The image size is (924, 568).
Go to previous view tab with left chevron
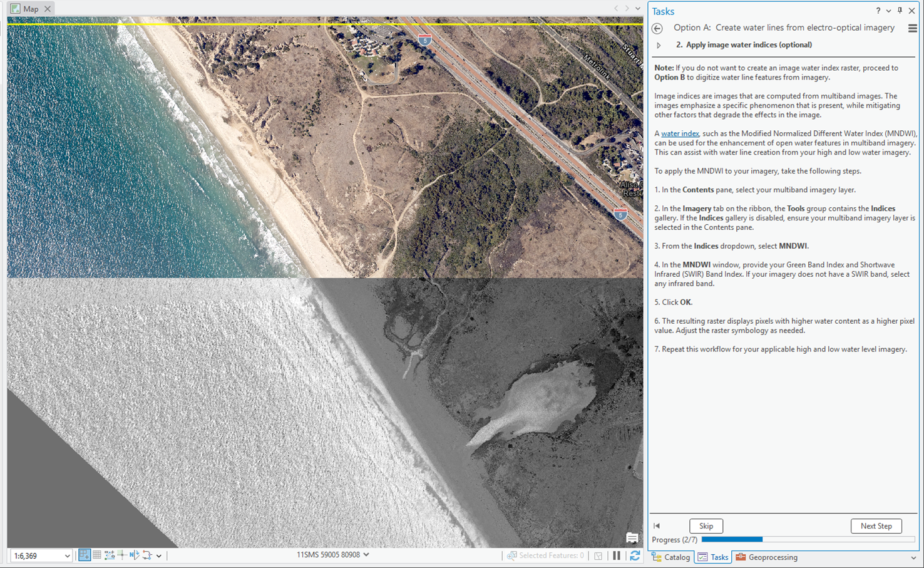(616, 9)
